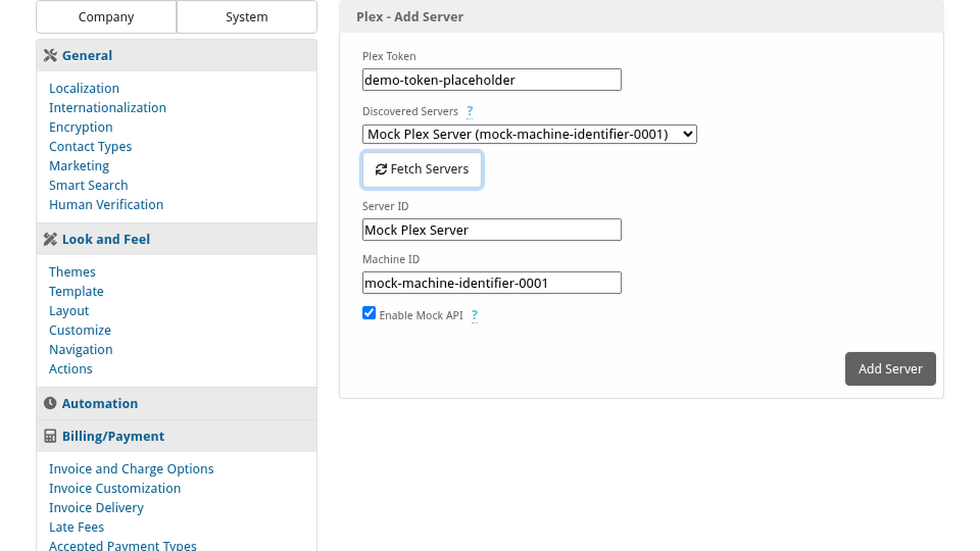Go to Encryption settings
Viewport: 980px width, 551px height.
click(x=81, y=127)
